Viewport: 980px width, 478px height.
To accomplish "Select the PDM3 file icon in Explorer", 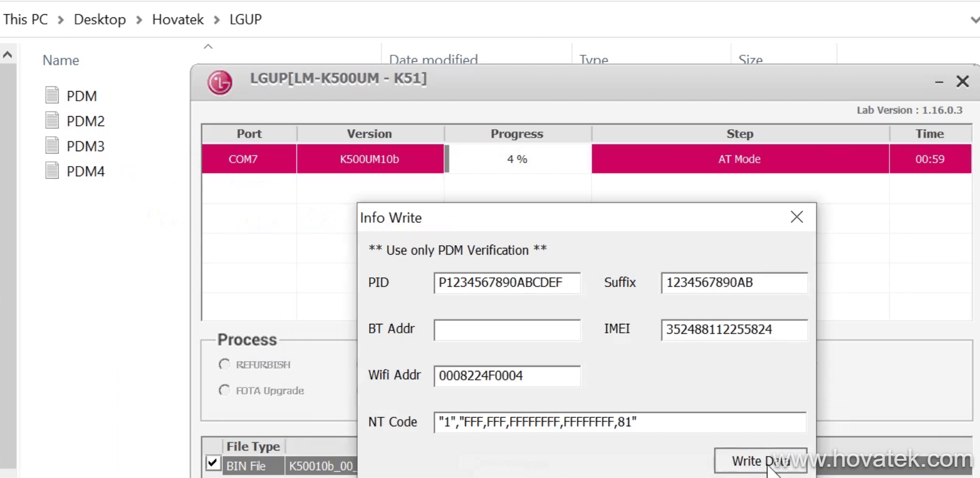I will tap(52, 145).
